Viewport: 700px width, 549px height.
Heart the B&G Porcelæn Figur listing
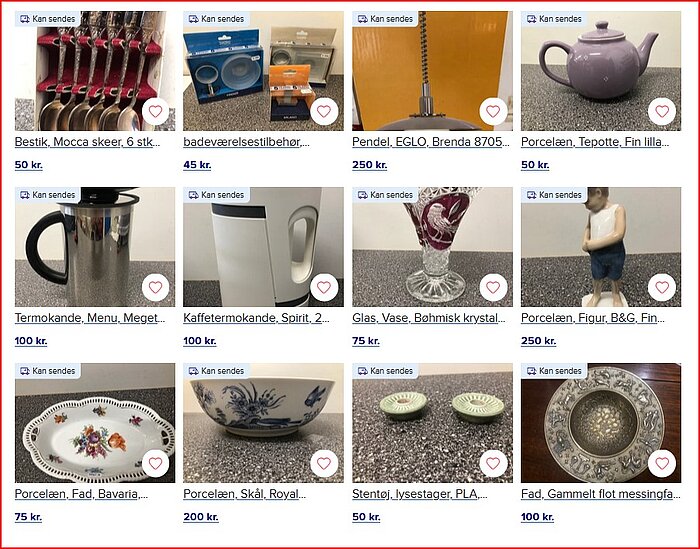(662, 287)
